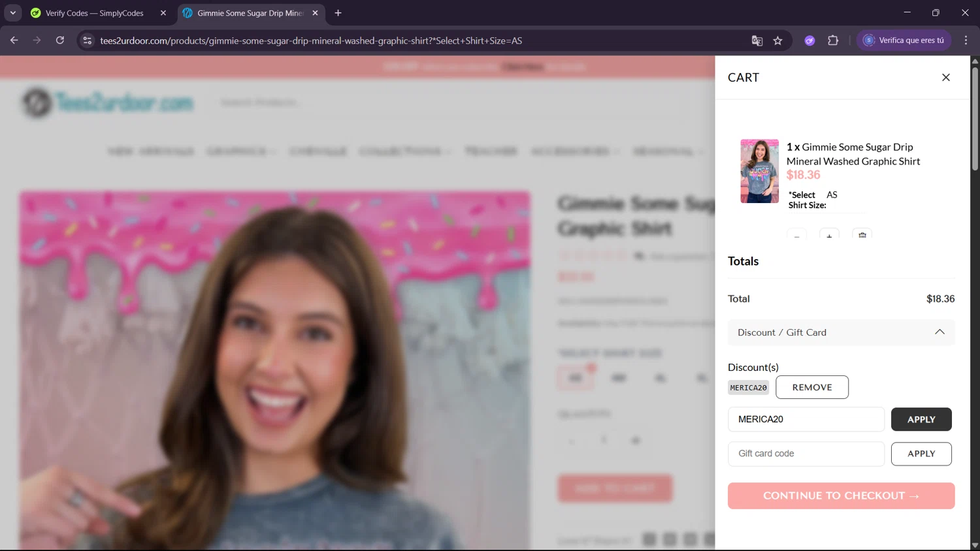Screen dimensions: 980x551
Task: Click the $18.36 total amount
Action: 940,299
